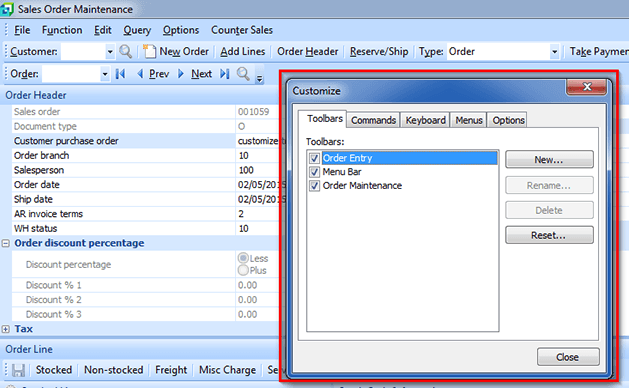Image resolution: width=629 pixels, height=388 pixels.
Task: Go to first order arrow icon
Action: point(120,74)
